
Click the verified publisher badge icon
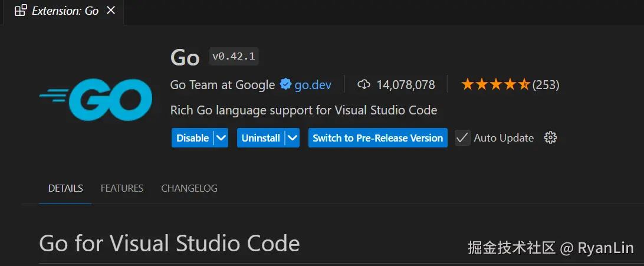click(x=285, y=84)
